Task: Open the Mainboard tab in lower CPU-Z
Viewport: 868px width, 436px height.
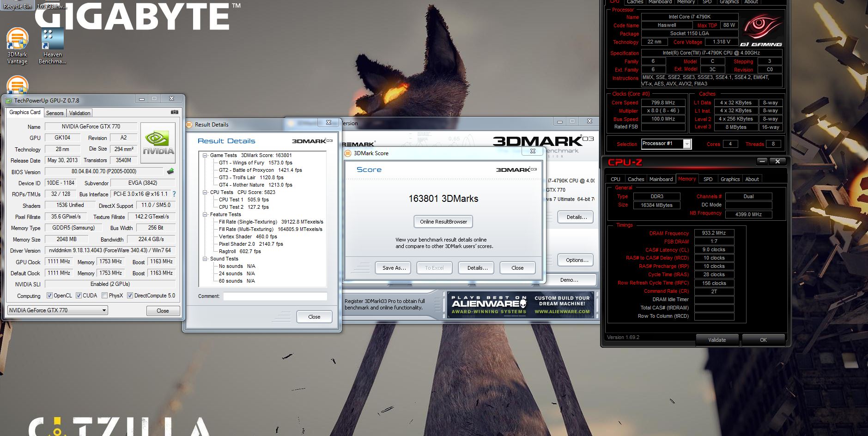Action: (x=661, y=179)
